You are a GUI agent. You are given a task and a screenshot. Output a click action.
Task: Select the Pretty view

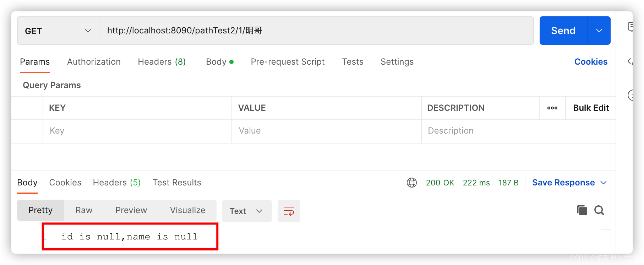click(x=40, y=210)
